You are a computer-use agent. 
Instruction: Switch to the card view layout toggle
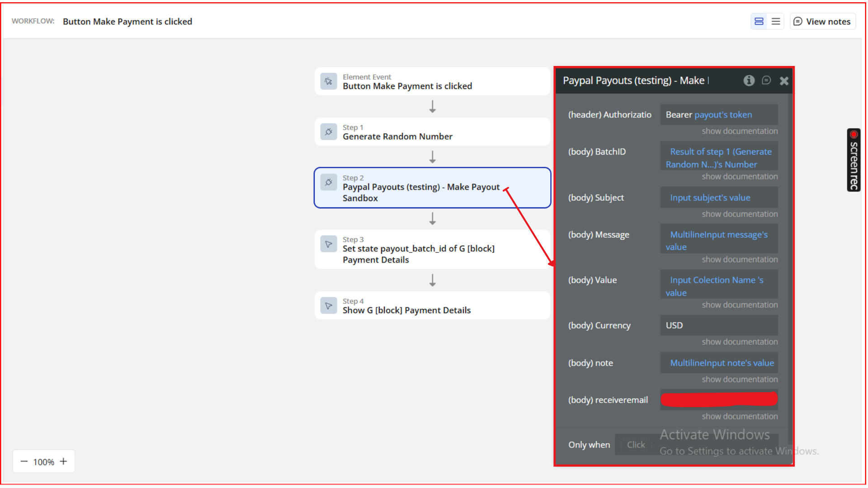(x=759, y=21)
